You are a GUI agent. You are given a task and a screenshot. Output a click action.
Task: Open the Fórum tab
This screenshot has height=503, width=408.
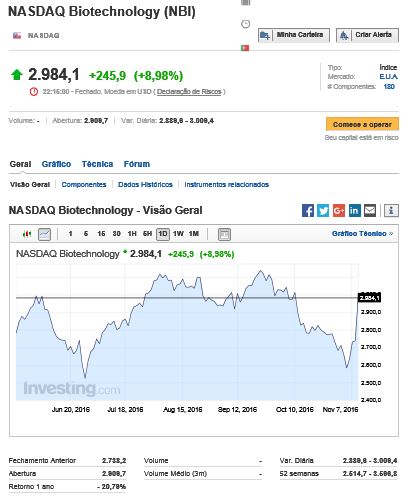point(137,164)
